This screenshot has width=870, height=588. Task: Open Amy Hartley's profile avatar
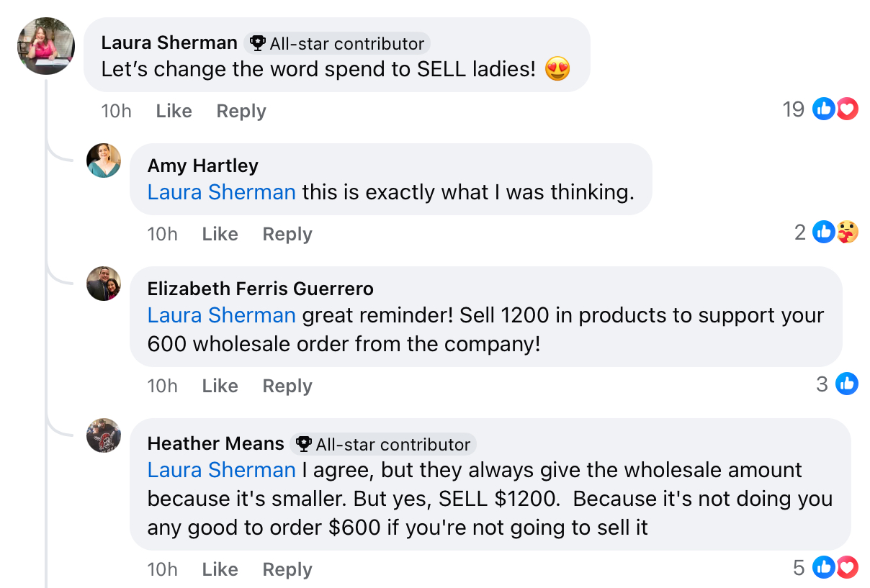[x=104, y=160]
